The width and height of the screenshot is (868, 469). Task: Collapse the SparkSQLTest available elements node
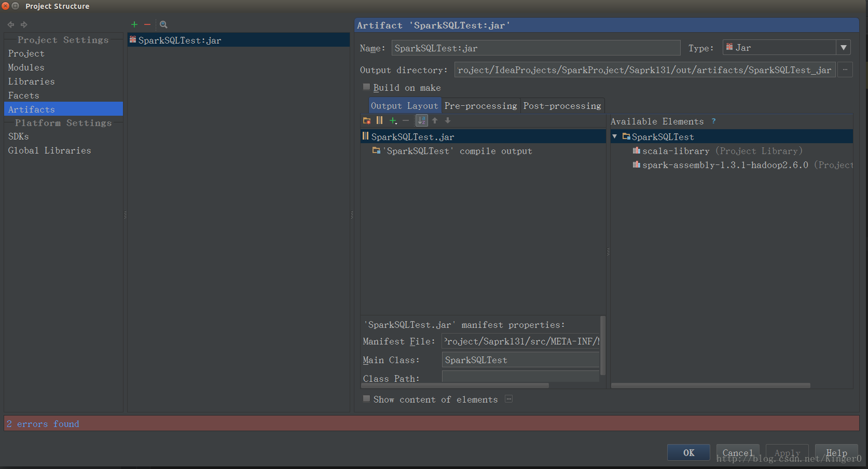coord(615,136)
